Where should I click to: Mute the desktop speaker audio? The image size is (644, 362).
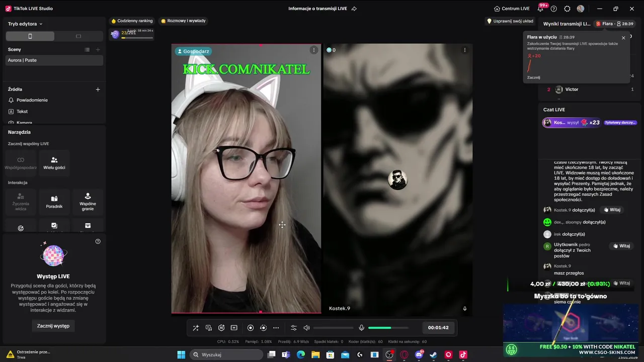306,328
